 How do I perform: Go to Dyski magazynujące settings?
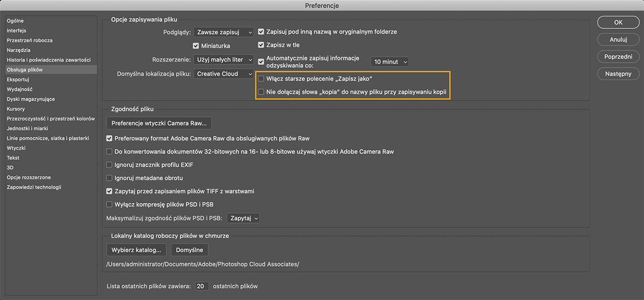click(31, 99)
